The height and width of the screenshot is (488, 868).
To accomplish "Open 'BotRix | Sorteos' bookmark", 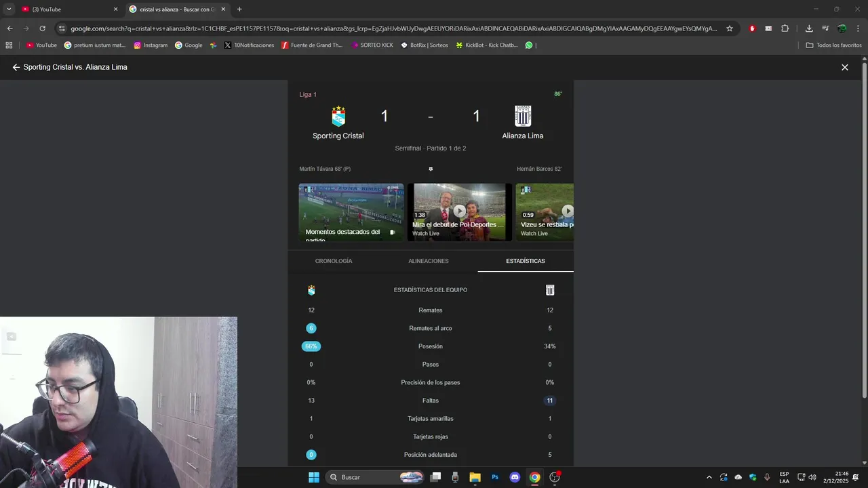I will (x=425, y=45).
